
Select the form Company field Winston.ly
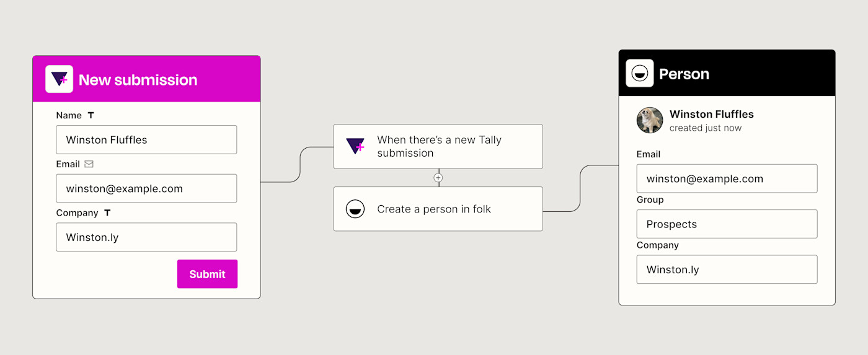(x=146, y=237)
